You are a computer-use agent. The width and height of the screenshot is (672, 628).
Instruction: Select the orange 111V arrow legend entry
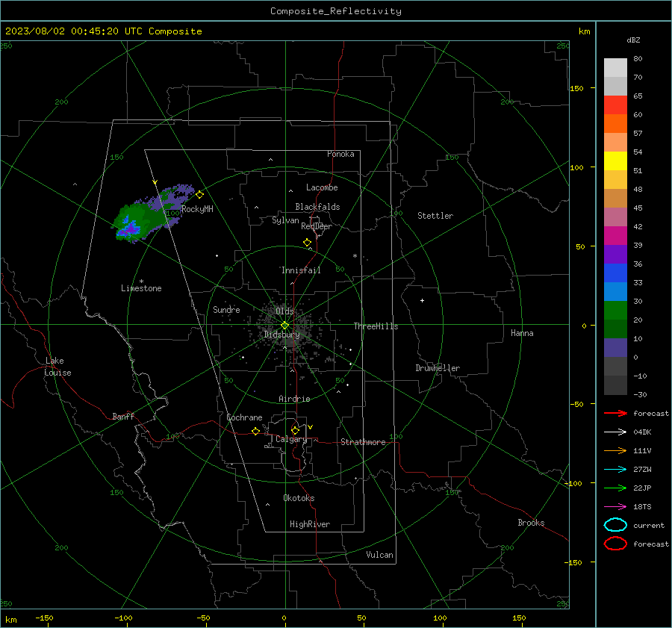pos(615,450)
